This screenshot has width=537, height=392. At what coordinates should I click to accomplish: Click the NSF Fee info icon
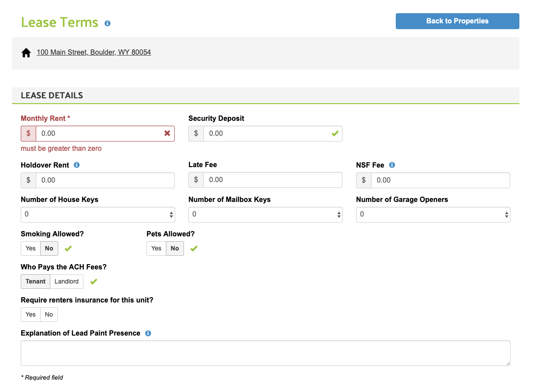(391, 165)
